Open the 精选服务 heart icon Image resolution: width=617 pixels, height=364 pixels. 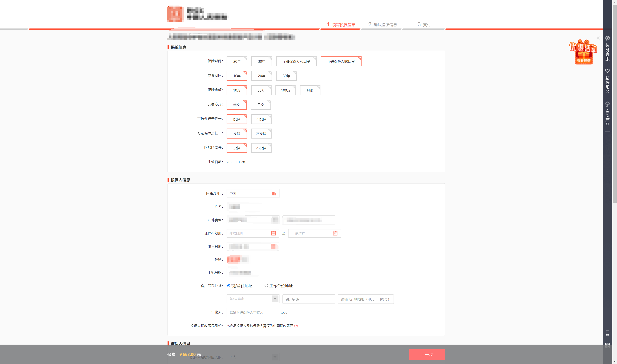pos(607,71)
